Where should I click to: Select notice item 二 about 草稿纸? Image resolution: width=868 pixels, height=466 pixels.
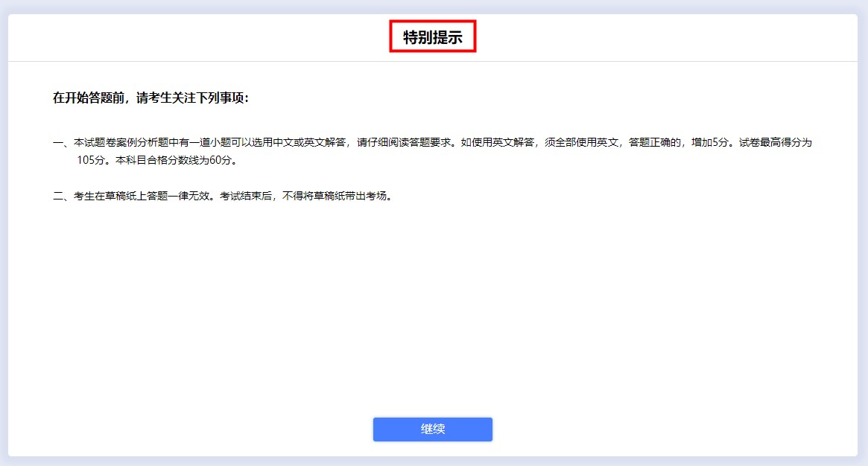224,197
